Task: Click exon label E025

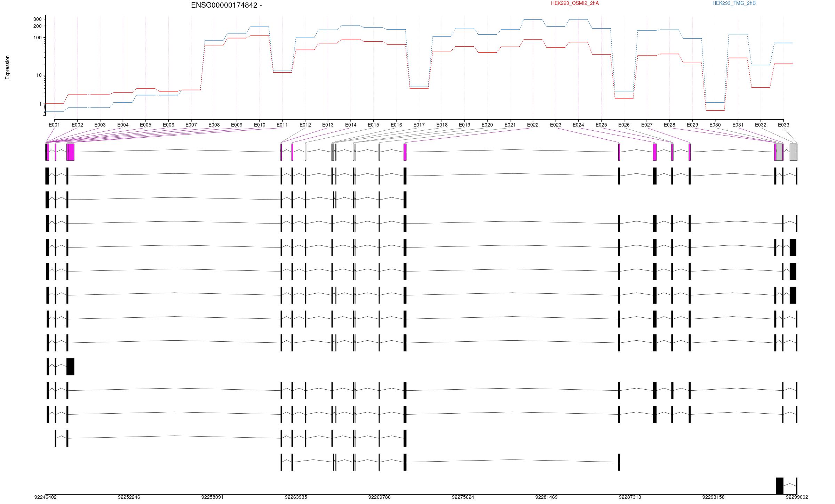Action: tap(601, 125)
